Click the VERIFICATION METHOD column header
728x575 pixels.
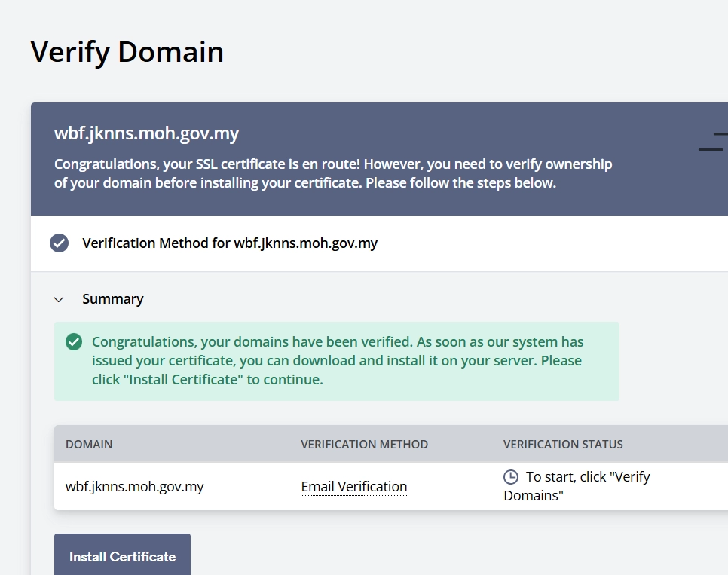(x=364, y=445)
